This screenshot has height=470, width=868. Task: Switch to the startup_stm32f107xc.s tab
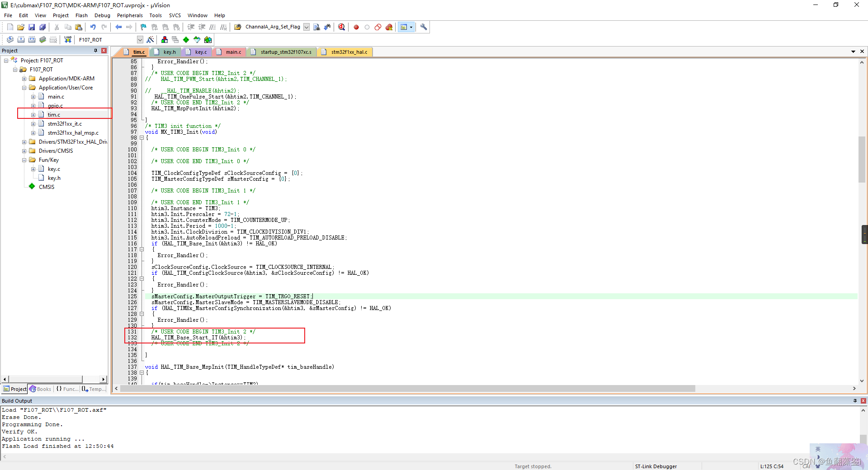tap(282, 52)
